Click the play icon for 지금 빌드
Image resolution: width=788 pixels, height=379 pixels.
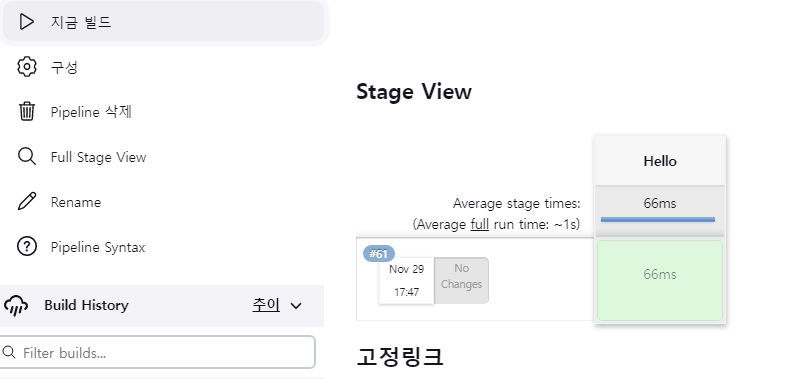[x=26, y=22]
